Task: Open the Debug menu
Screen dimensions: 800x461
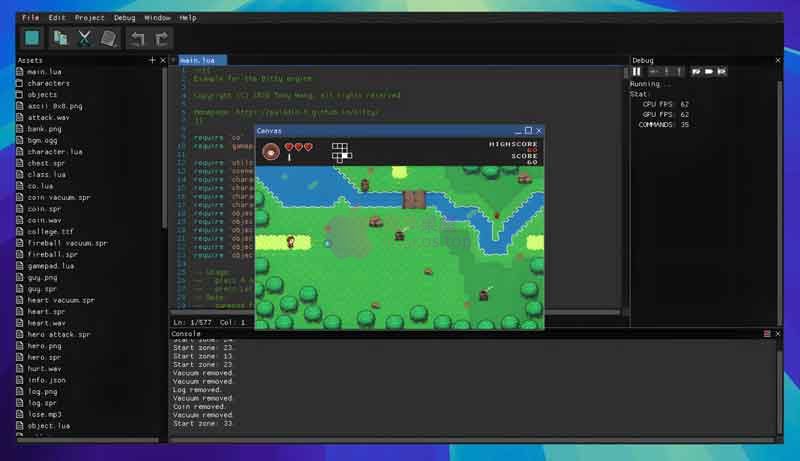Action: point(124,18)
